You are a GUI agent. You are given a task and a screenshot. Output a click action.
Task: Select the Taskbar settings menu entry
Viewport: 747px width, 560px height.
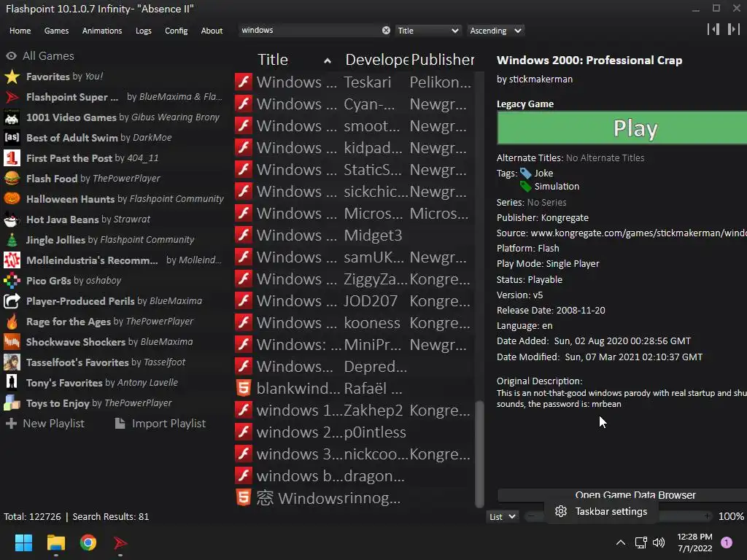coord(602,511)
